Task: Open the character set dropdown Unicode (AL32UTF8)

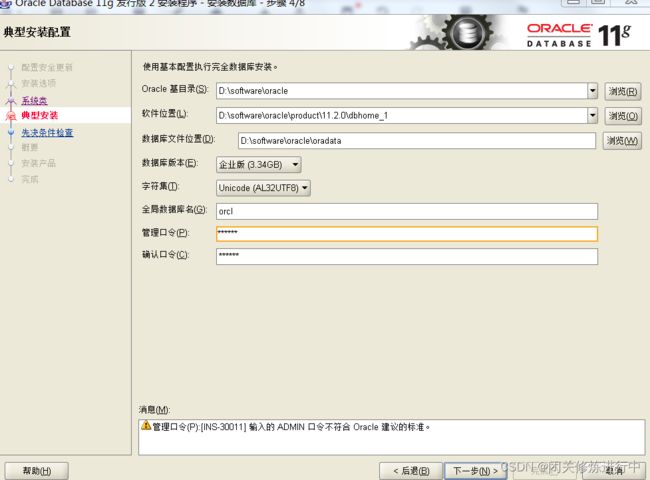Action: (x=263, y=188)
